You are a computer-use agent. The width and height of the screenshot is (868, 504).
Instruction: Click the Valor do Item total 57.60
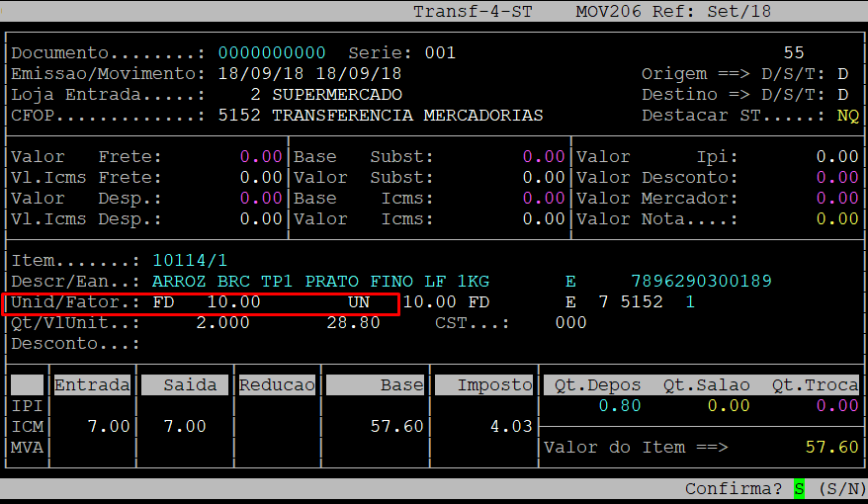click(831, 448)
